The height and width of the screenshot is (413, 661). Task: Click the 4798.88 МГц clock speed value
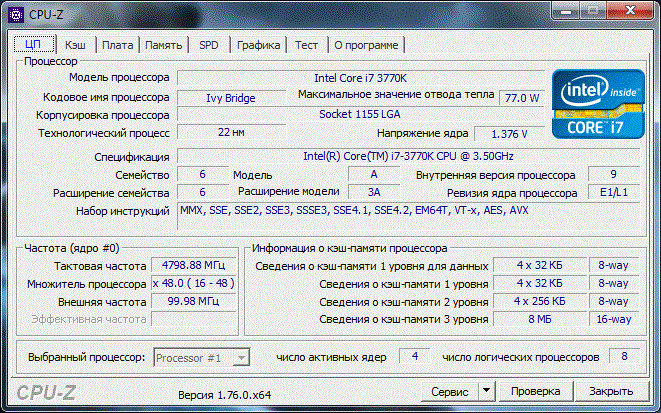click(x=193, y=266)
